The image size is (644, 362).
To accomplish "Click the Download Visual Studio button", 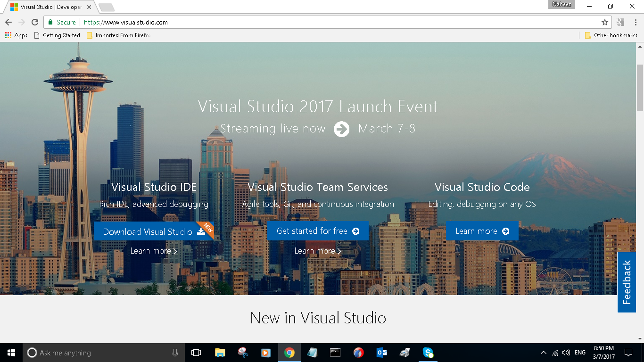I will (154, 231).
